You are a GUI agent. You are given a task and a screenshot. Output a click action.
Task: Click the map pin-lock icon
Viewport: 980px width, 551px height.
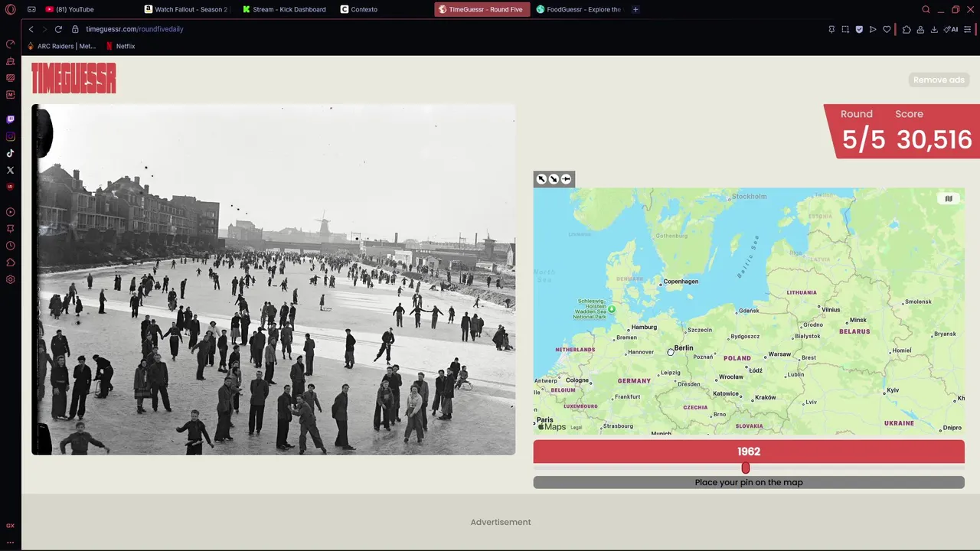[x=566, y=179]
